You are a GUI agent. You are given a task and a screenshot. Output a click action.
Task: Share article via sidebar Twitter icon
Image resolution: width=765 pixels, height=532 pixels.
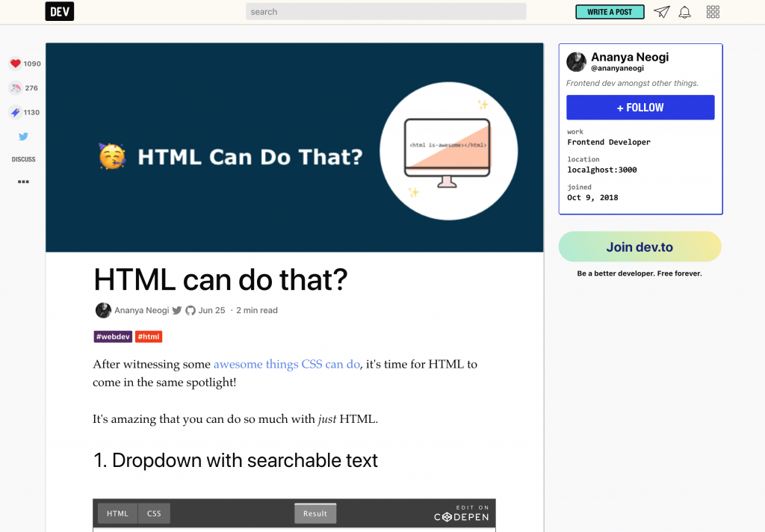(23, 136)
